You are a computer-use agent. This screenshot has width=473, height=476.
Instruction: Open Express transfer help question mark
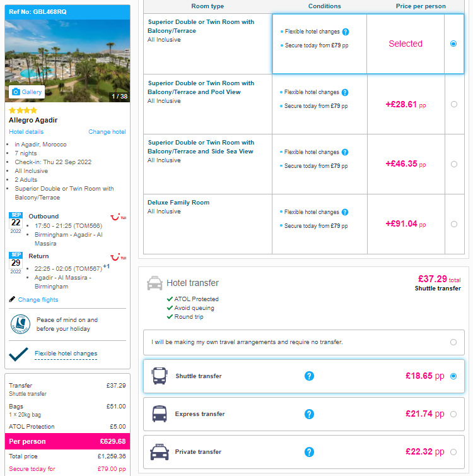[x=309, y=414]
